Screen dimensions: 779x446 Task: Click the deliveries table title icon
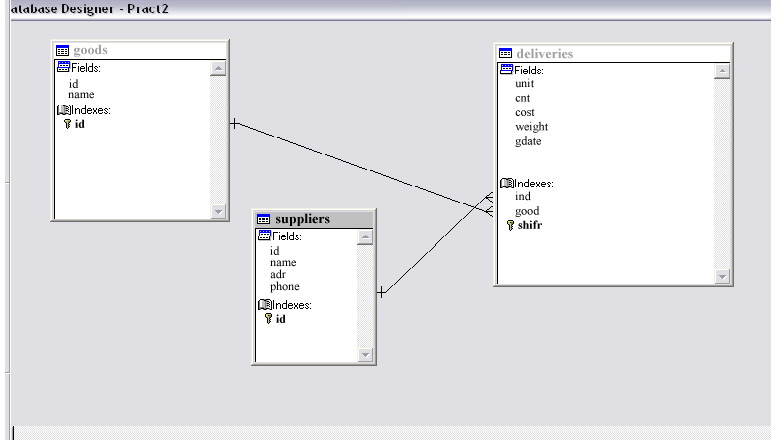tap(506, 53)
